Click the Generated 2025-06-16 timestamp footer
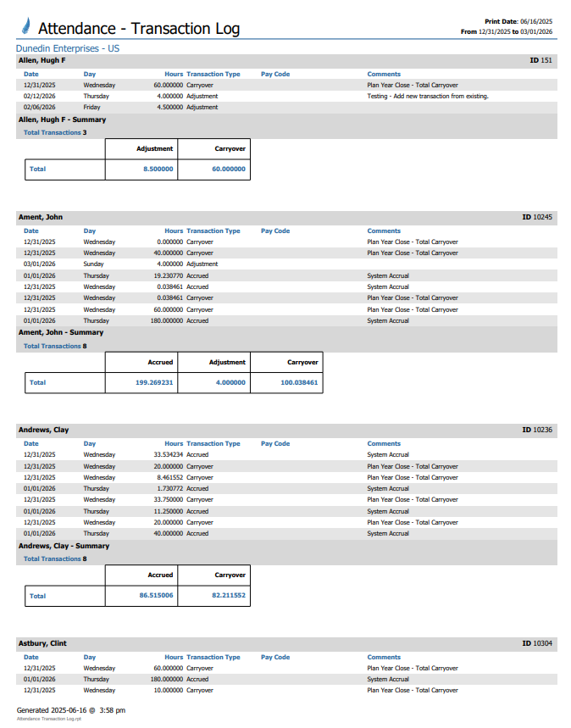571x728 pixels. [71, 710]
